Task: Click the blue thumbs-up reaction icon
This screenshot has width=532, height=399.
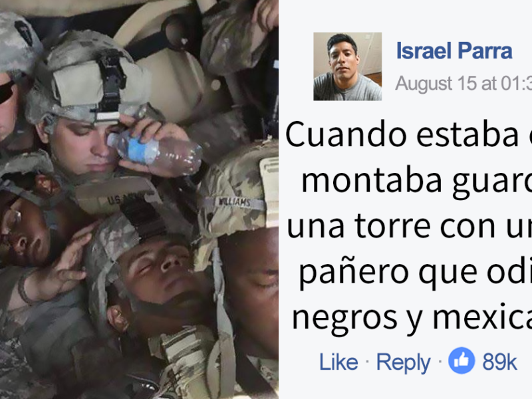Action: [461, 360]
